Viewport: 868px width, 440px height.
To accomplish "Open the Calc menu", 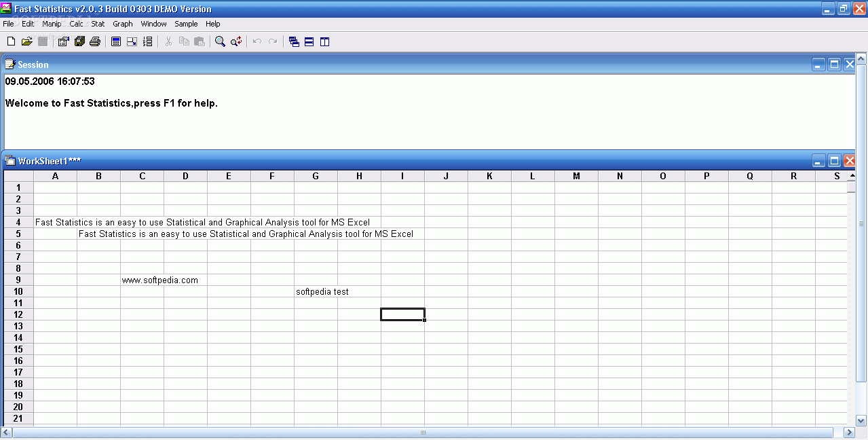I will click(77, 24).
